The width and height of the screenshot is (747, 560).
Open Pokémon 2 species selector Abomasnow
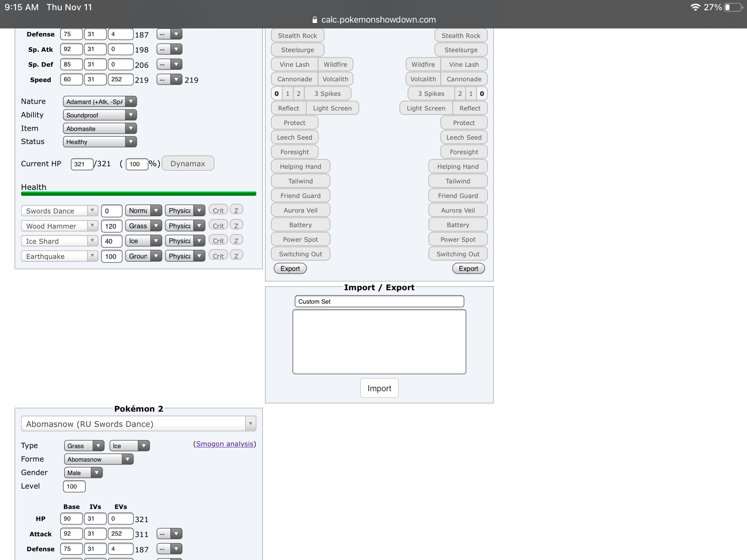[139, 424]
